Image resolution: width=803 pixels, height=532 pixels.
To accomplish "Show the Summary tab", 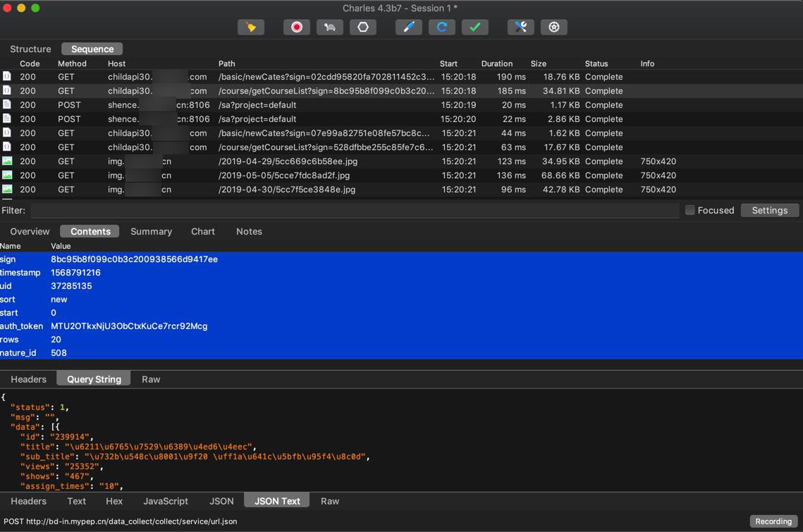I will click(x=151, y=231).
